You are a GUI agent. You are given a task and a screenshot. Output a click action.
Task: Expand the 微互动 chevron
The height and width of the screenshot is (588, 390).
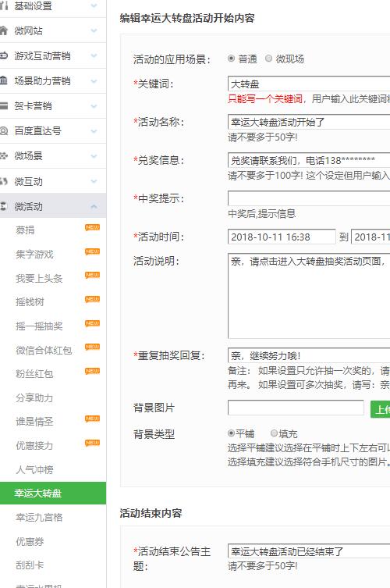(x=94, y=181)
